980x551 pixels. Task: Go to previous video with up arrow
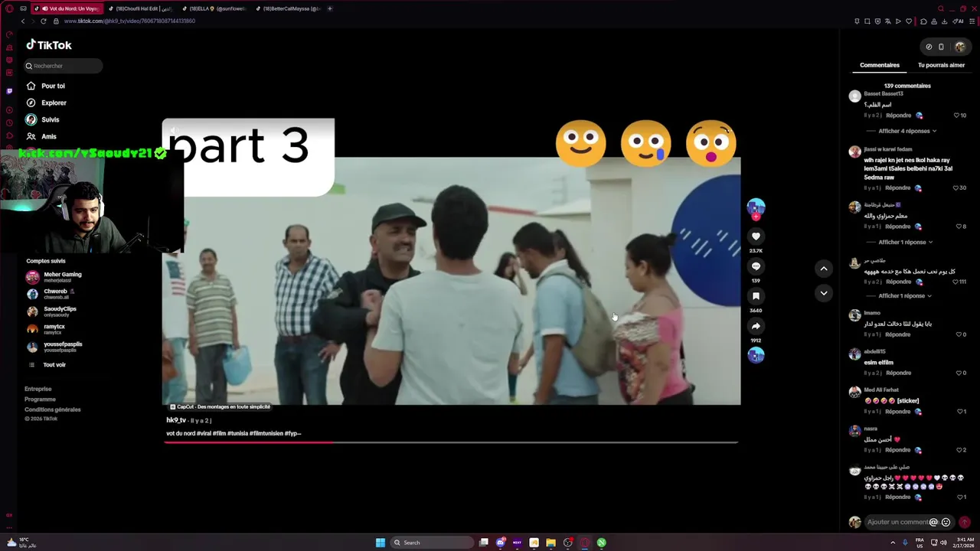click(824, 269)
